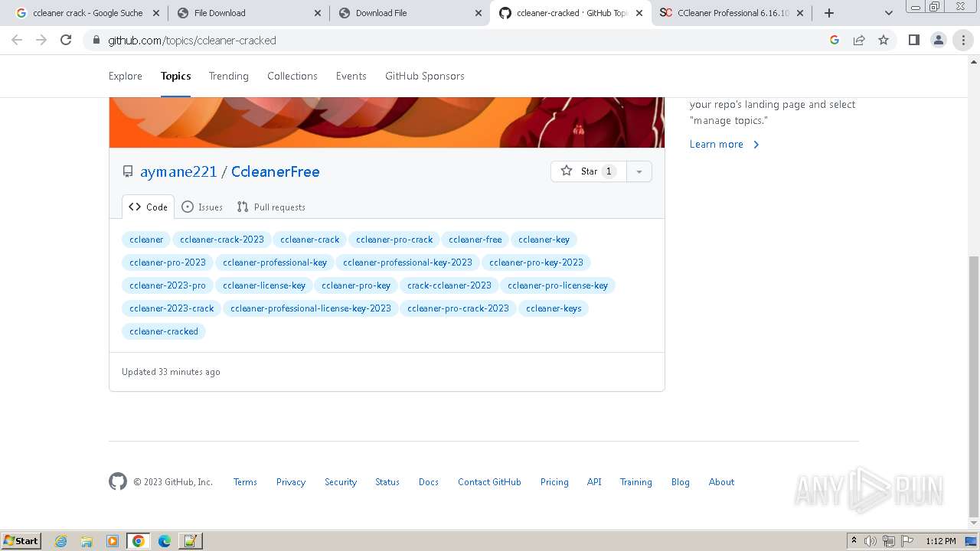
Task: Switch to the 'Download File' browser tab
Action: [x=410, y=13]
